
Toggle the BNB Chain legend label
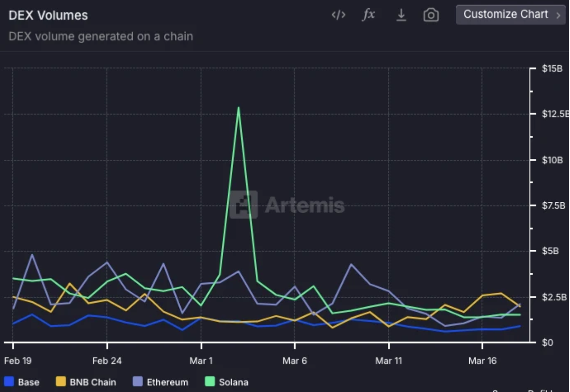tap(93, 382)
